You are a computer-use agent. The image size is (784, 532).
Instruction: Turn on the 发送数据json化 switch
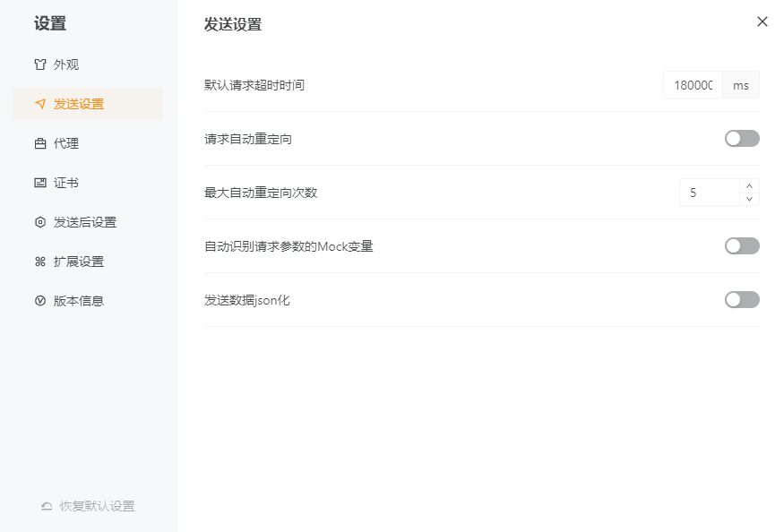point(742,299)
